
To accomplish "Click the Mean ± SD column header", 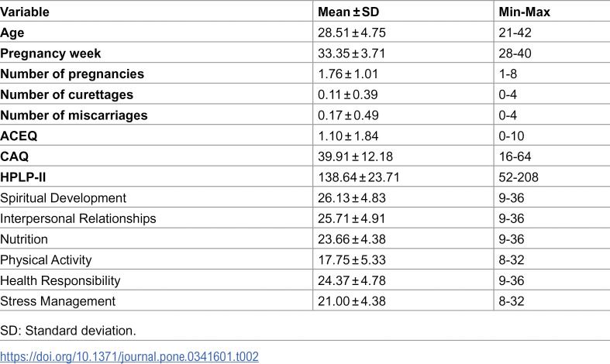I will (x=348, y=12).
